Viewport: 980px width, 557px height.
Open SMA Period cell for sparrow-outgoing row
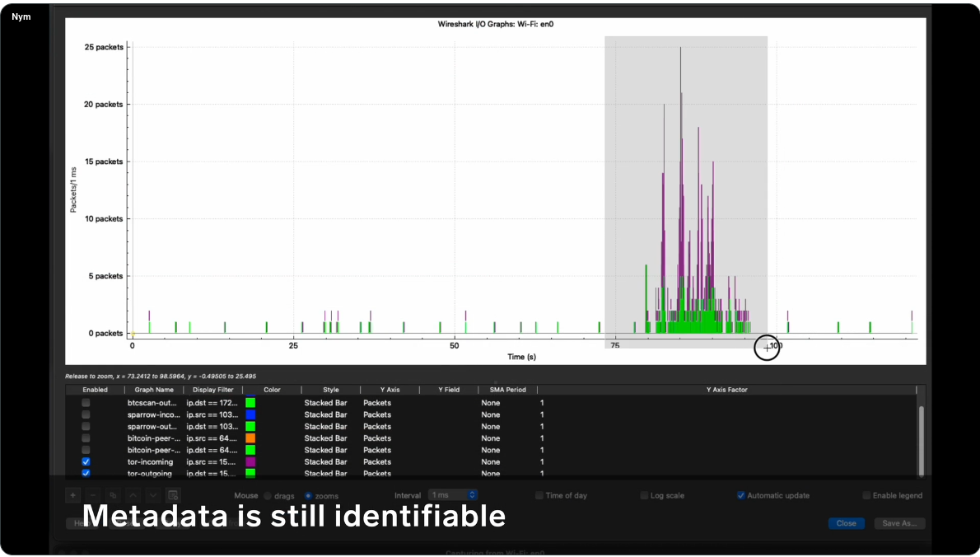491,427
